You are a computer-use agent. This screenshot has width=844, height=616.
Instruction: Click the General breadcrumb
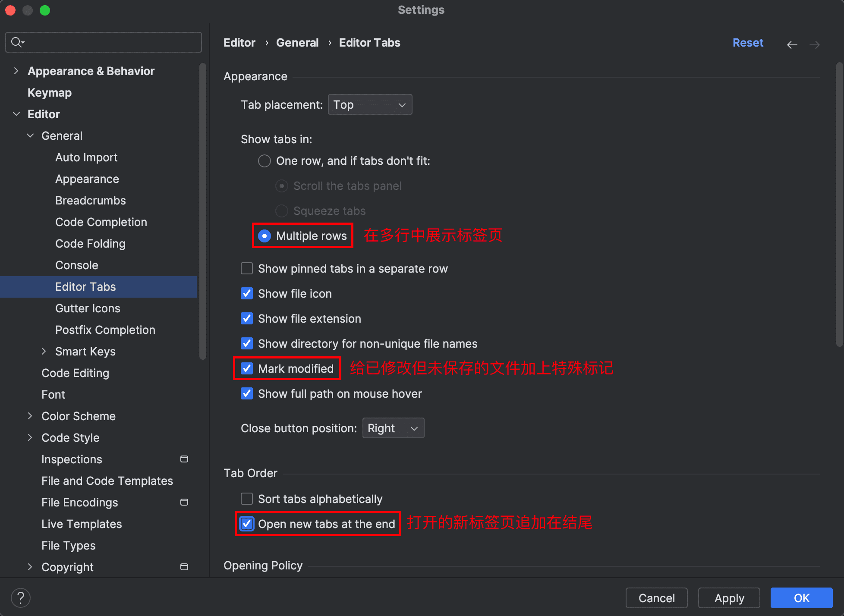point(297,43)
